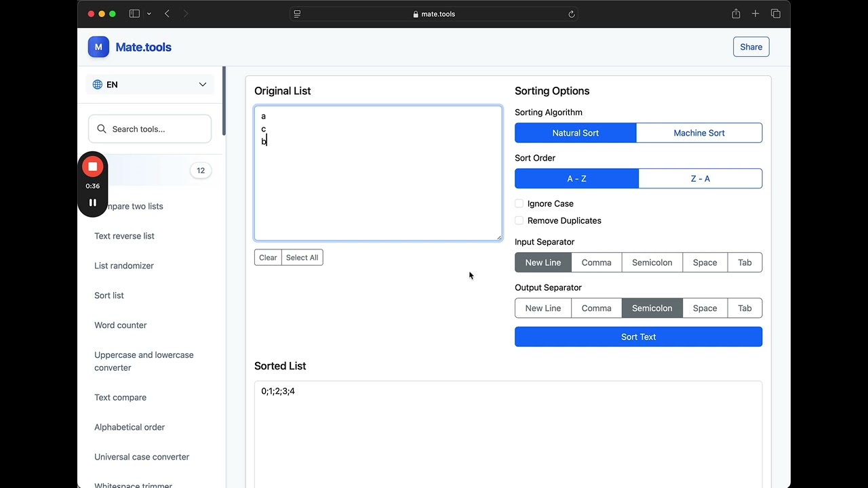
Task: Set Output Separator to New Line
Action: tap(543, 308)
